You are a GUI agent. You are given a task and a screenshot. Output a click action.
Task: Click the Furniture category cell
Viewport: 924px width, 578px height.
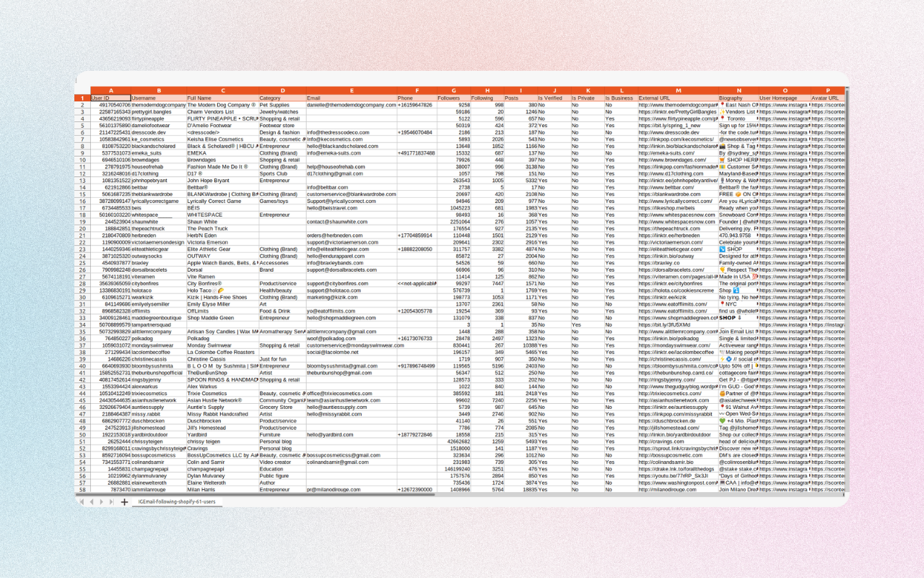click(282, 435)
